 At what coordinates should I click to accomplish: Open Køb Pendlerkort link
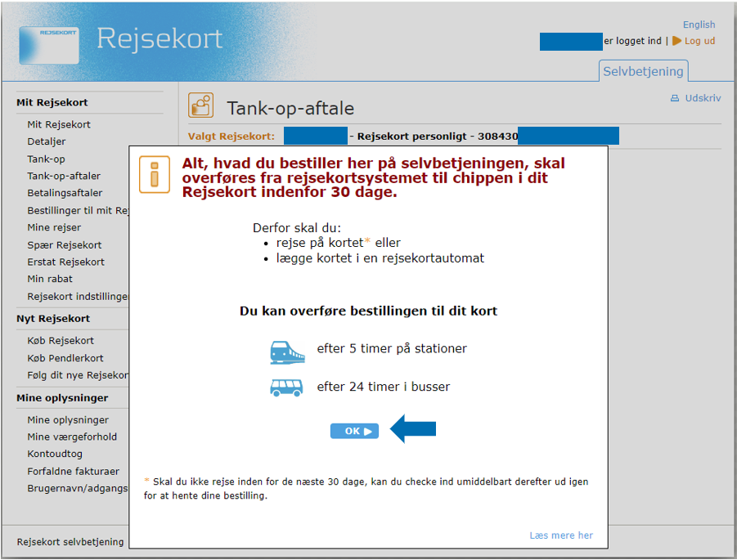[x=65, y=358]
